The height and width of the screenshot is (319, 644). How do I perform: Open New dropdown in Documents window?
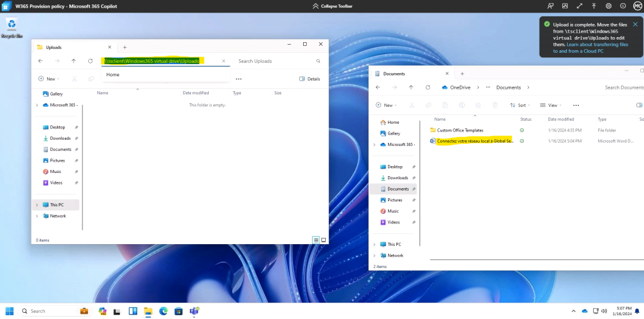[387, 105]
